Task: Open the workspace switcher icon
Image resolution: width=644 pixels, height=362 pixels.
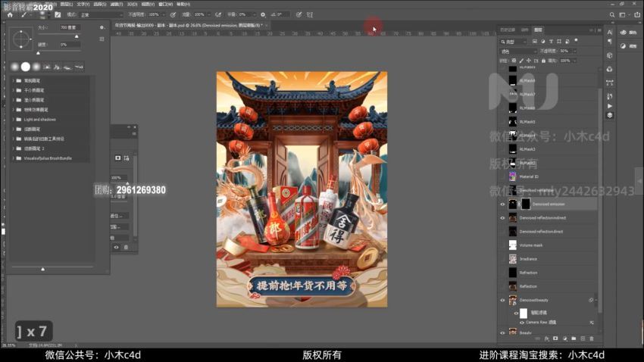Action: pos(623,15)
